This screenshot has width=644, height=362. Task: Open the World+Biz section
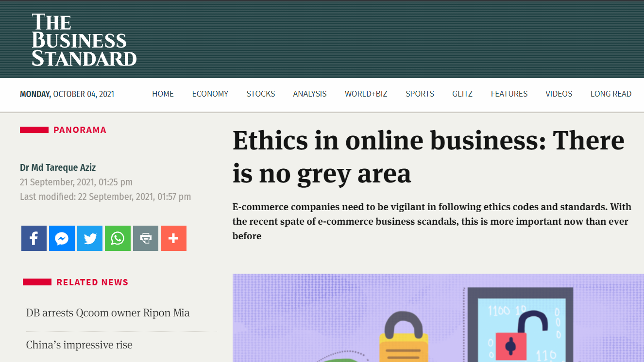[x=366, y=94]
